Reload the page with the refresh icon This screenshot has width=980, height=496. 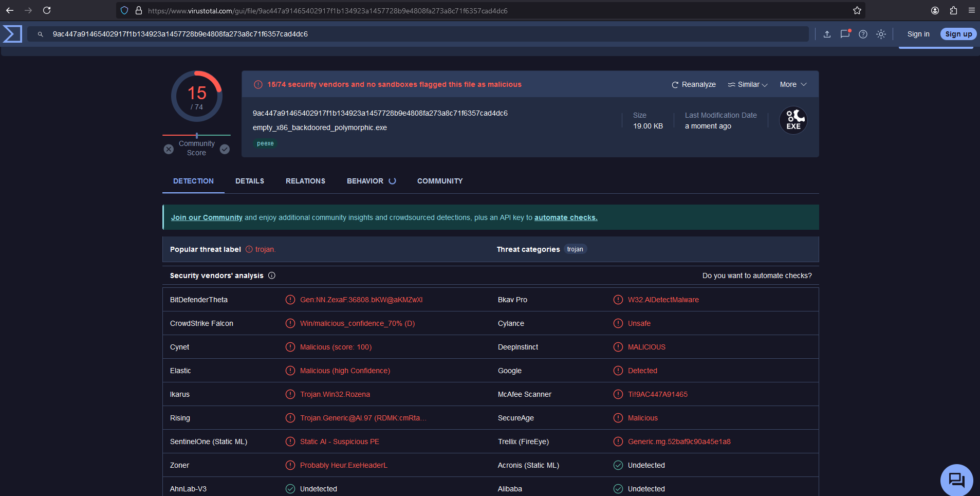click(47, 10)
